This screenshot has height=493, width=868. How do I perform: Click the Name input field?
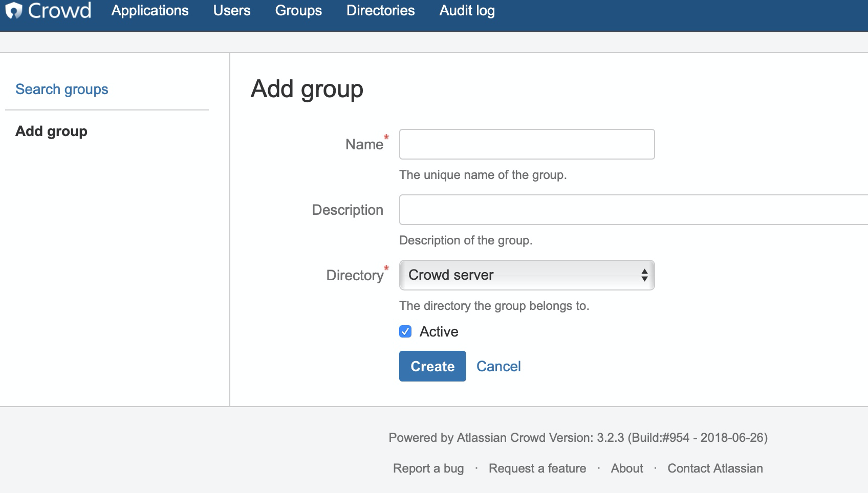526,144
